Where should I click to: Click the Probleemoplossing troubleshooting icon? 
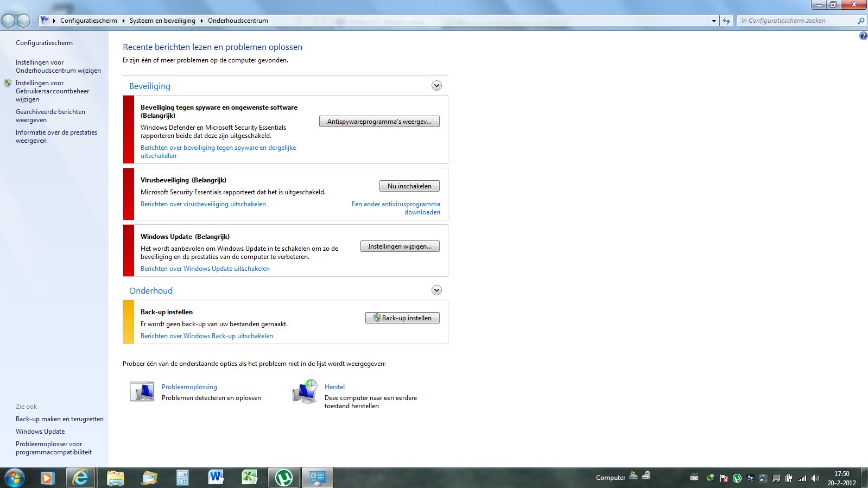(142, 391)
